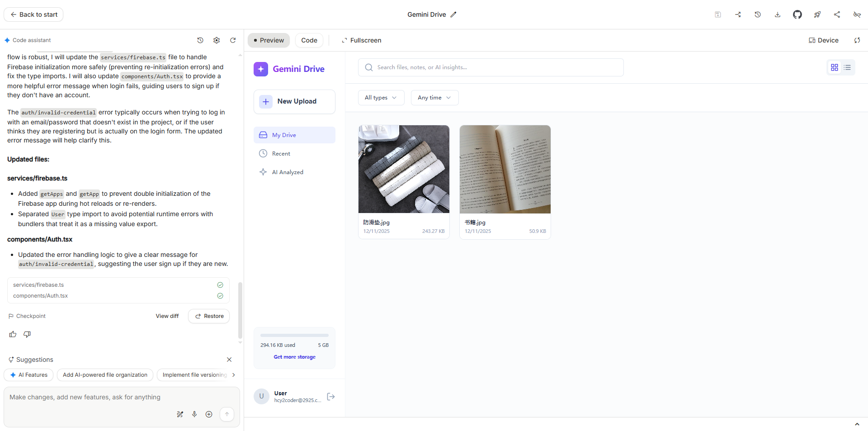Click the 防滑垫.jpg file name
Viewport: 868px width, 431px height.
377,223
